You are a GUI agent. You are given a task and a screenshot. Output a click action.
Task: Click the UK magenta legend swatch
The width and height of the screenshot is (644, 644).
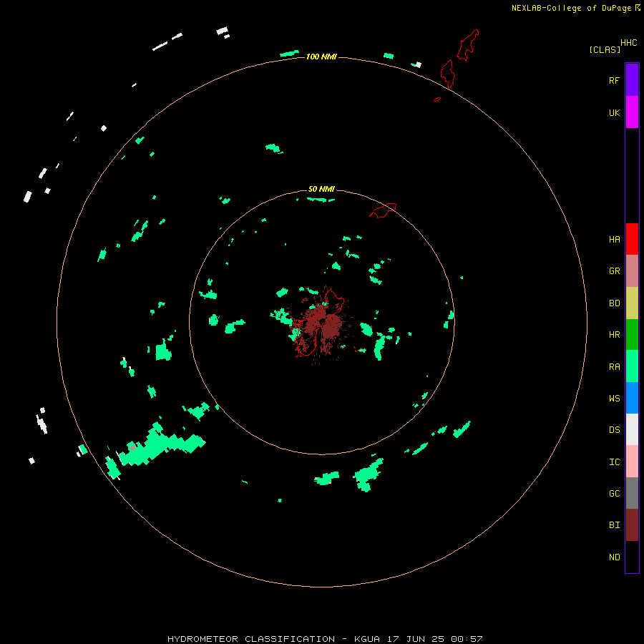[632, 112]
